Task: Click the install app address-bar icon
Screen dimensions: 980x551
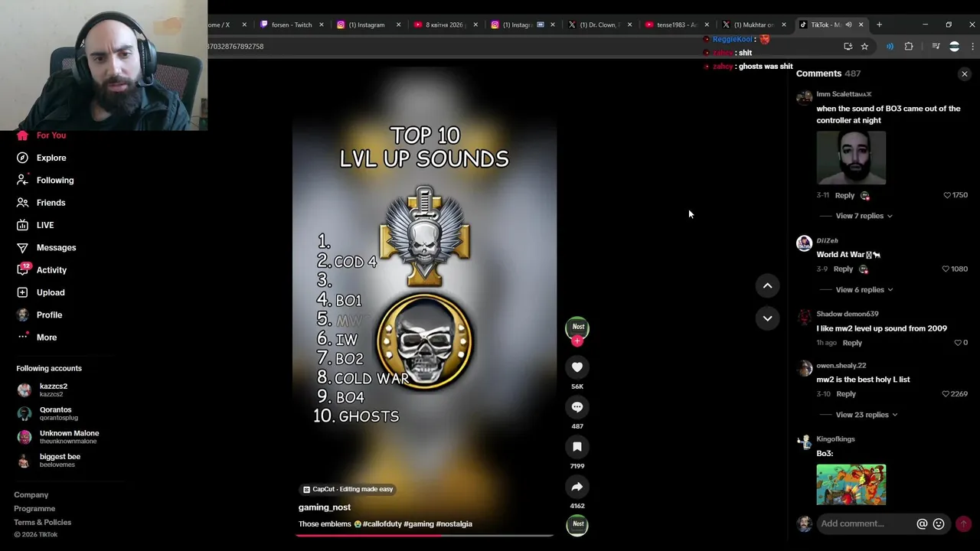Action: tap(848, 47)
